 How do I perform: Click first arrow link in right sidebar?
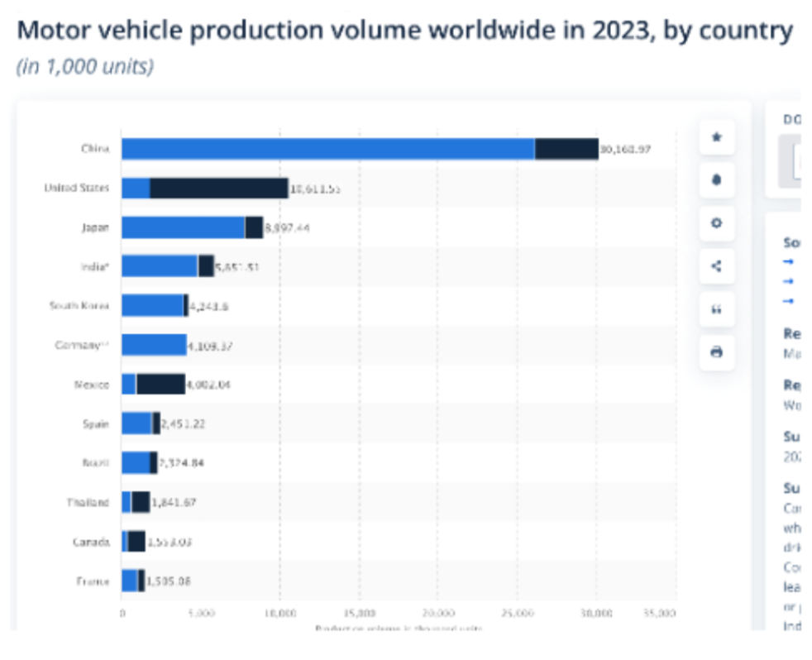click(x=788, y=261)
